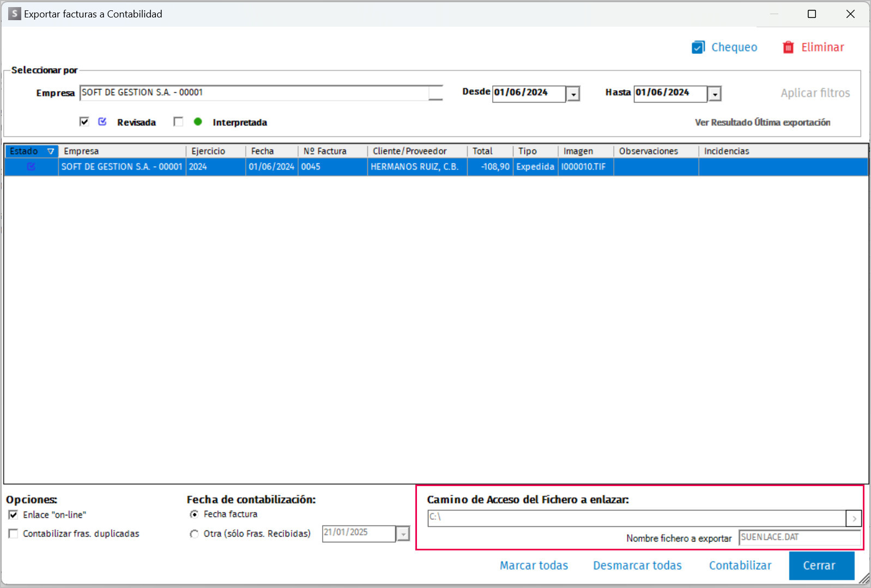
Task: Uncheck the Revisada filter checkbox
Action: coord(84,122)
